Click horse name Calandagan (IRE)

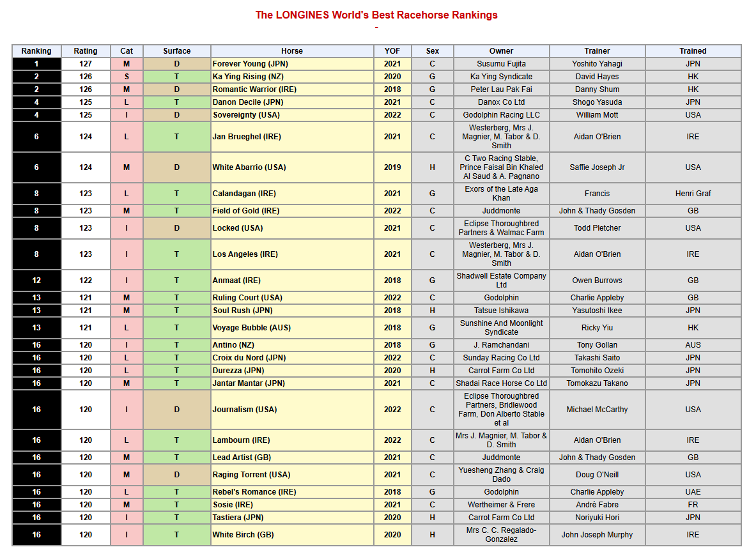[245, 194]
